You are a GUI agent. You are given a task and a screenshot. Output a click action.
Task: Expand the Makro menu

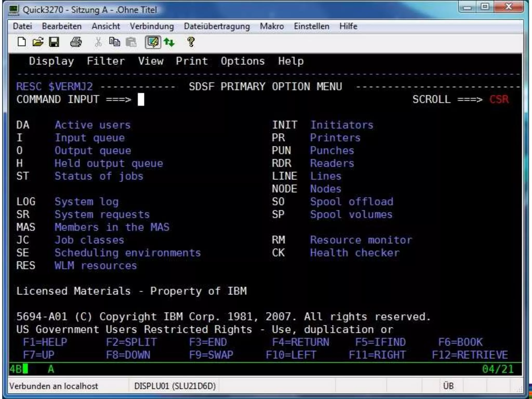[x=272, y=26]
